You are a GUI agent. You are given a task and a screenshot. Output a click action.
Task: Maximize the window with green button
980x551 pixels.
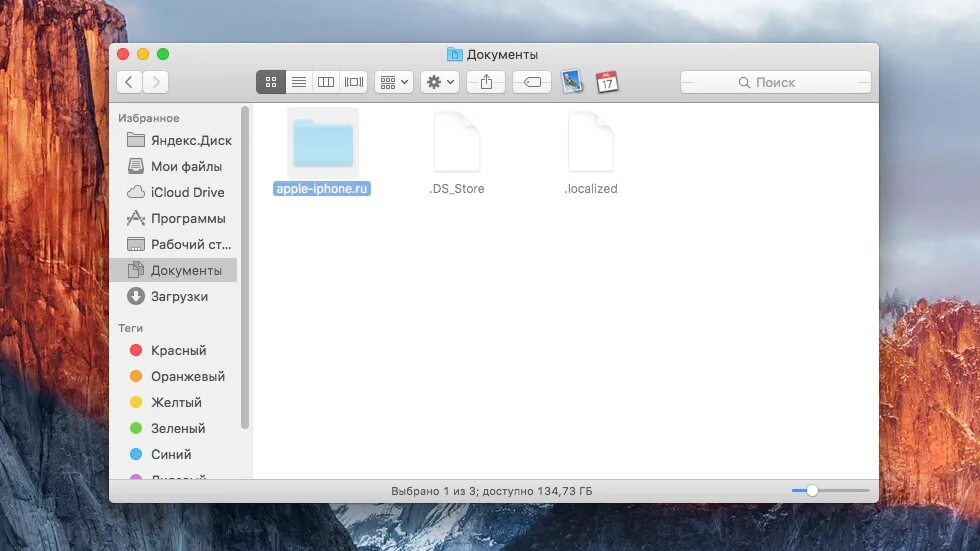pos(163,54)
